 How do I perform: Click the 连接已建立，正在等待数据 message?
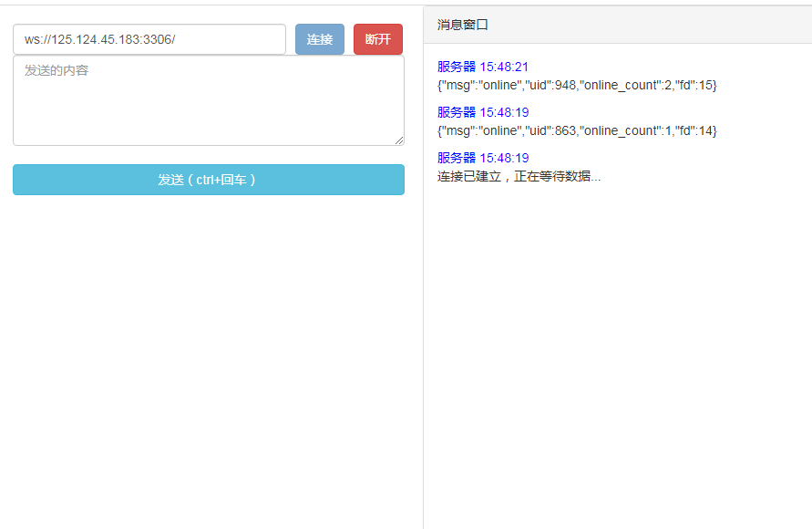(x=519, y=176)
